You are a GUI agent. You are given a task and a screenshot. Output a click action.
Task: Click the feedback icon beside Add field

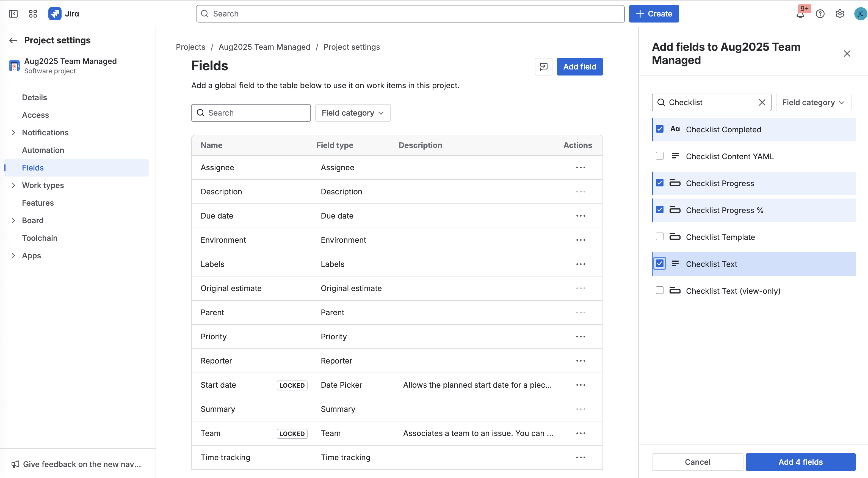click(x=543, y=67)
